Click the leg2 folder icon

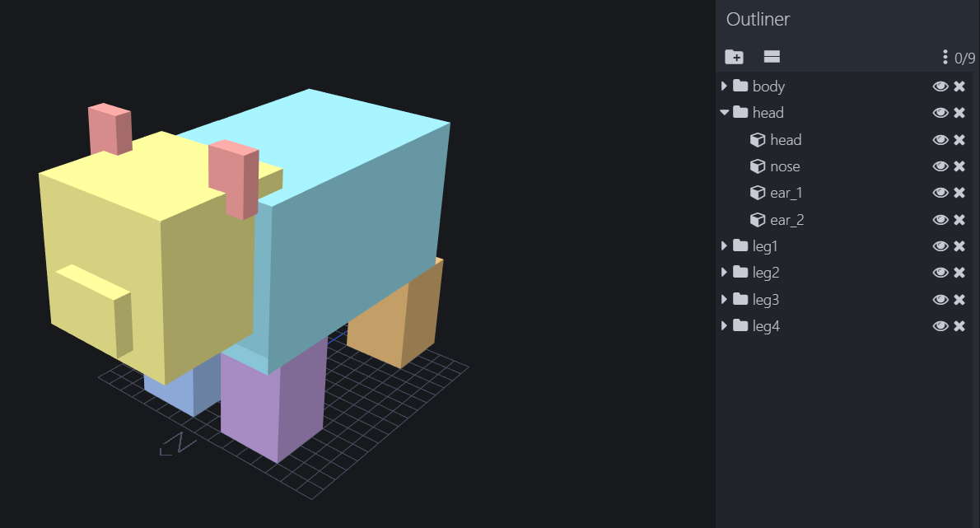[x=740, y=272]
